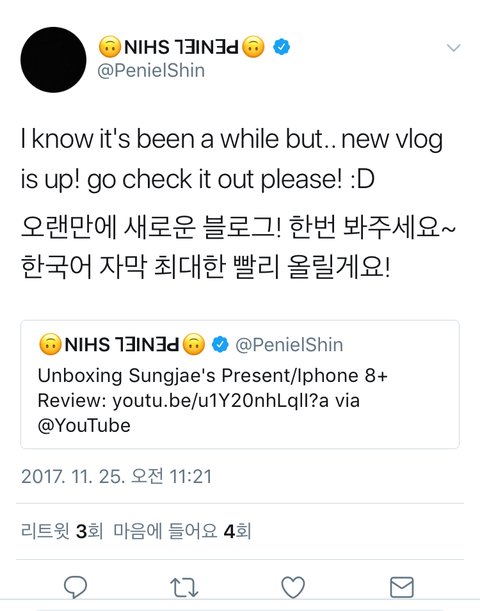Screen dimensions: 480x611
Task: Open the black circular profile avatar
Action: pos(53,60)
